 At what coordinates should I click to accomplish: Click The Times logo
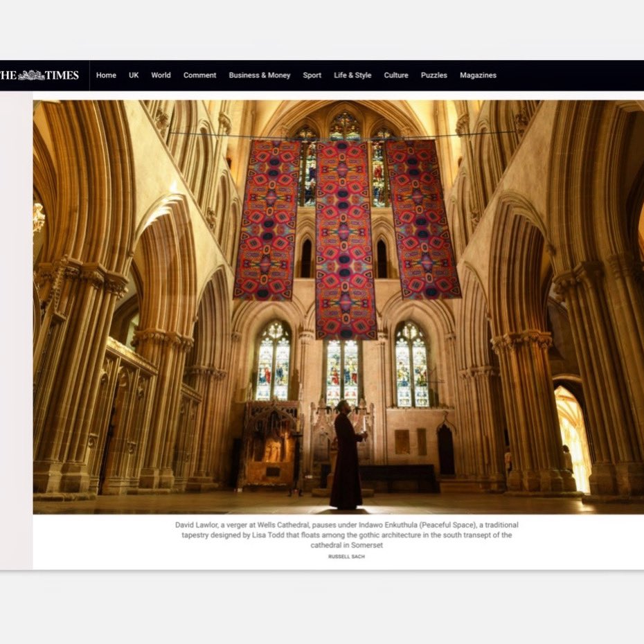click(x=39, y=75)
